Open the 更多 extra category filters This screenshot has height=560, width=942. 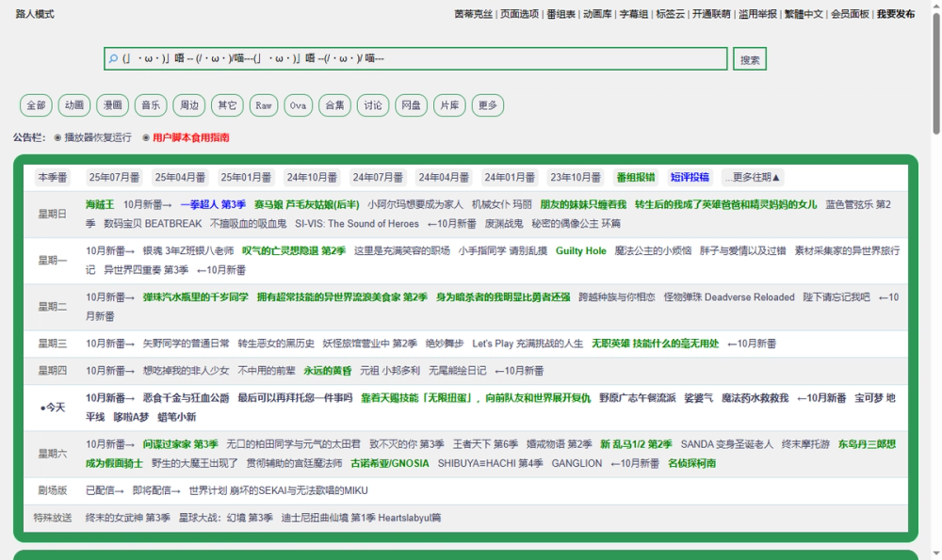click(x=487, y=105)
